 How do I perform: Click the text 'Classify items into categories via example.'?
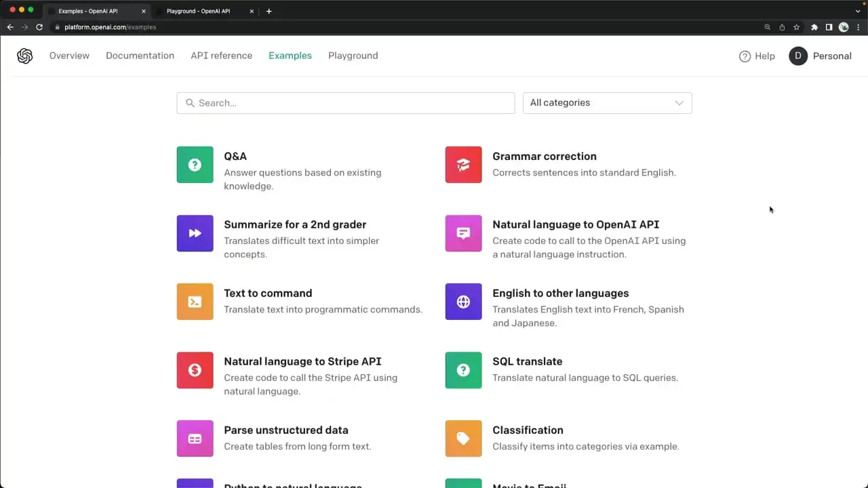(x=586, y=447)
